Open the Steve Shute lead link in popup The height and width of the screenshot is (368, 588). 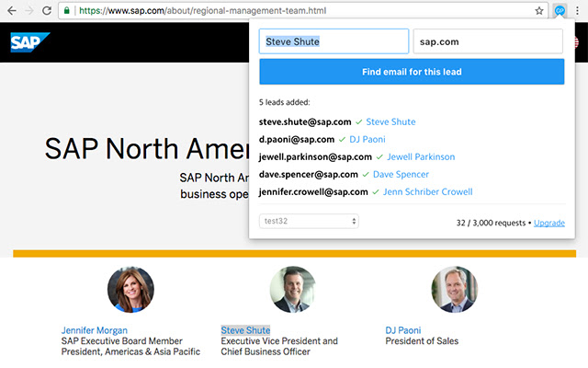[390, 121]
